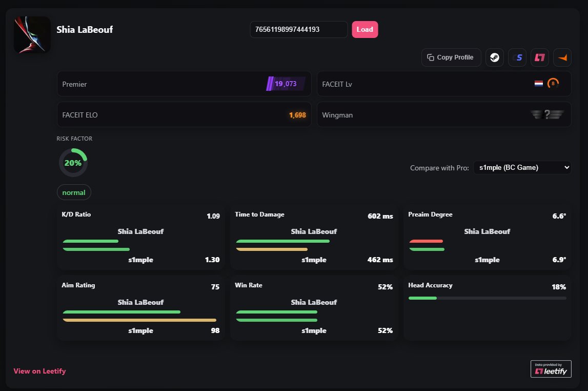Viewport: 588px width, 391px height.
Task: Click s1mple's Preaim value 6.9°
Action: click(x=559, y=260)
